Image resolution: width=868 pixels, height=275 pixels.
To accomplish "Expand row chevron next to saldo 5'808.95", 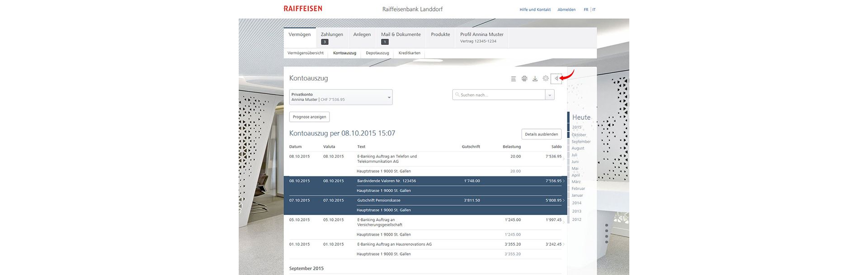I will tap(564, 200).
